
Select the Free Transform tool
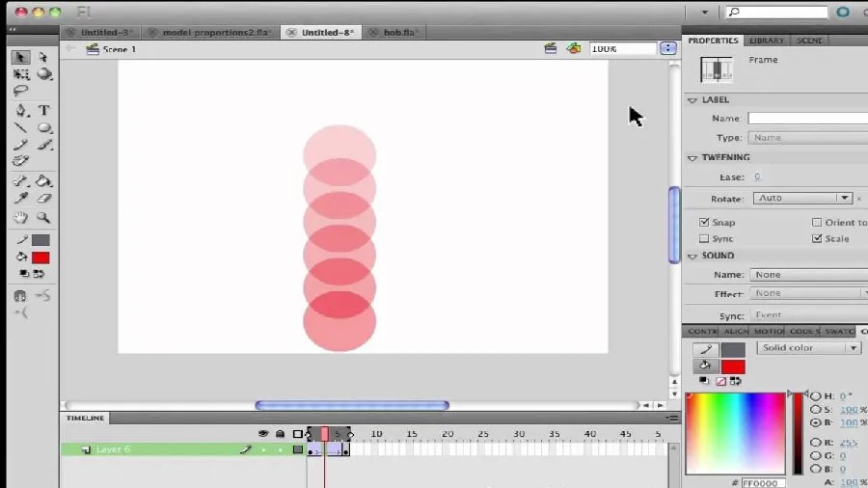click(x=21, y=73)
